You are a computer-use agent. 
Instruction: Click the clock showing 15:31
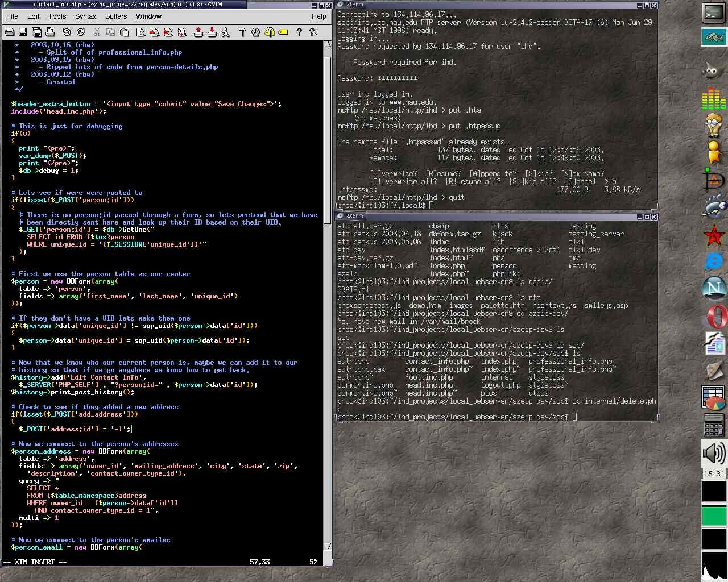click(714, 473)
